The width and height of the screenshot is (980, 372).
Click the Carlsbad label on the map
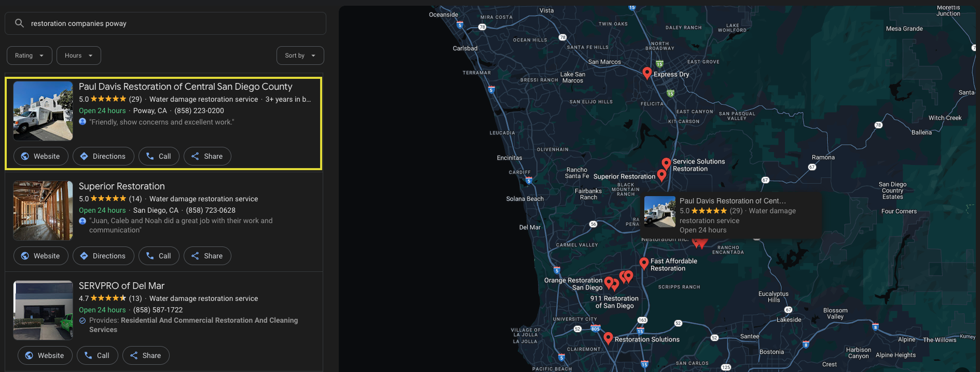(465, 48)
